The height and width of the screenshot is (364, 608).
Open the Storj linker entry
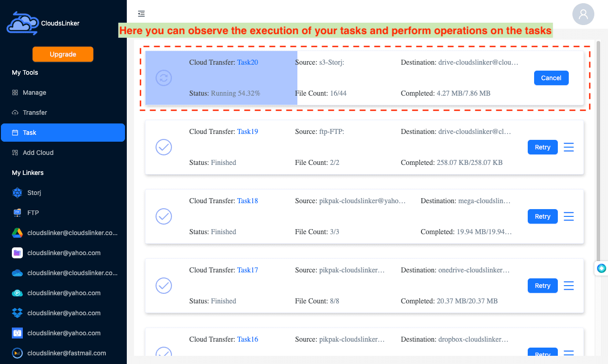[63, 193]
